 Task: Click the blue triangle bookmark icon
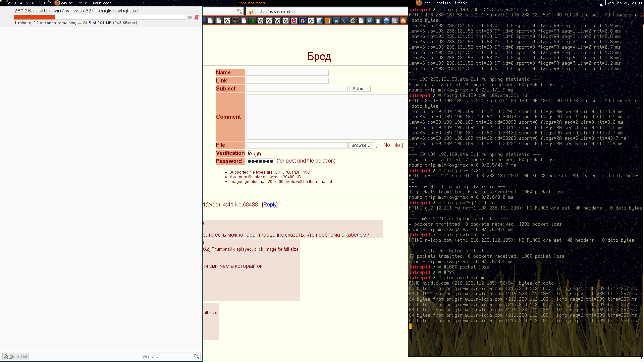[x=344, y=21]
